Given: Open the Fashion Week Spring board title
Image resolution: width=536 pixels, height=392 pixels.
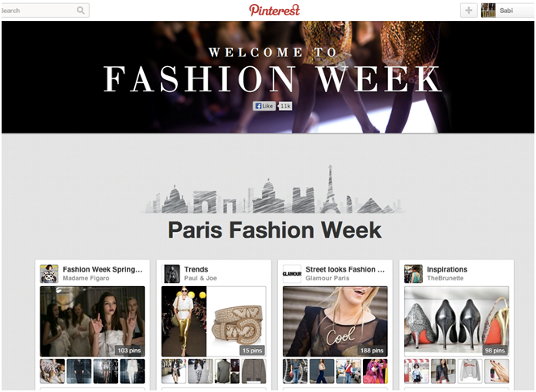Looking at the screenshot, I should click(103, 269).
